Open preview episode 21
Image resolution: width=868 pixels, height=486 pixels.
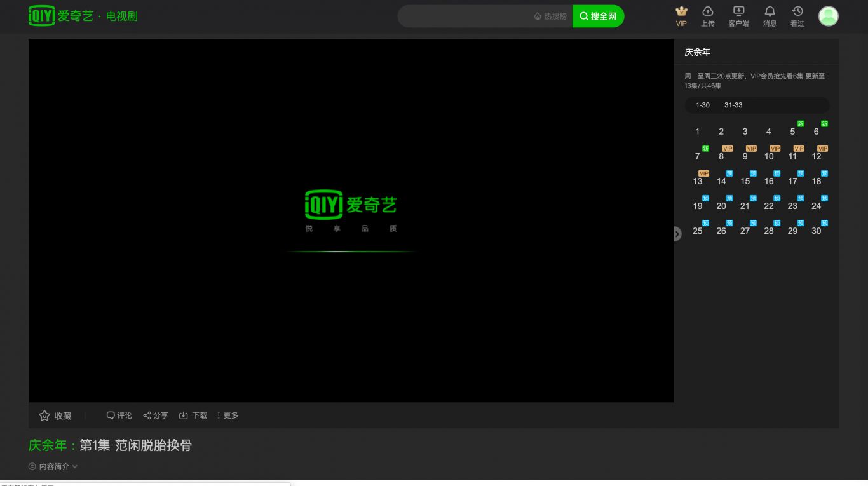click(745, 206)
